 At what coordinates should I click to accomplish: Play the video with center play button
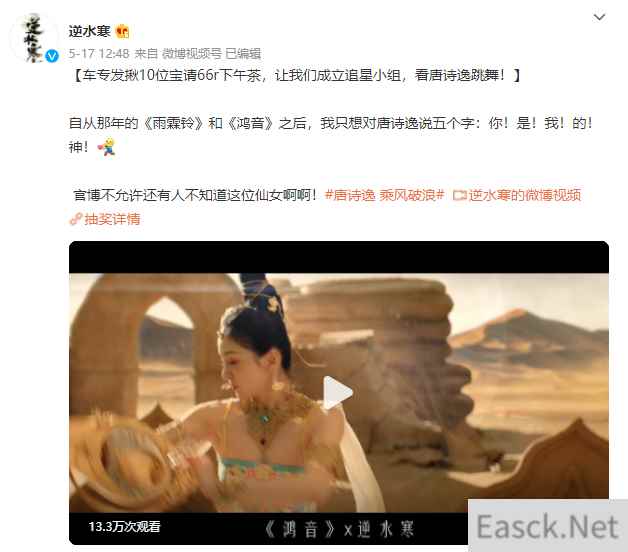coord(337,393)
